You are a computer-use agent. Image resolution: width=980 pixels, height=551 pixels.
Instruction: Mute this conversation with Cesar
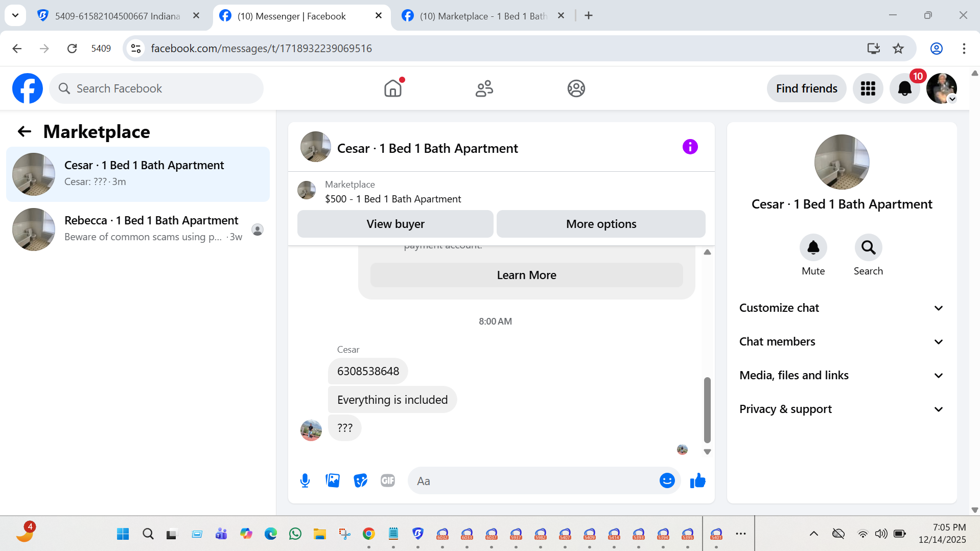click(813, 255)
